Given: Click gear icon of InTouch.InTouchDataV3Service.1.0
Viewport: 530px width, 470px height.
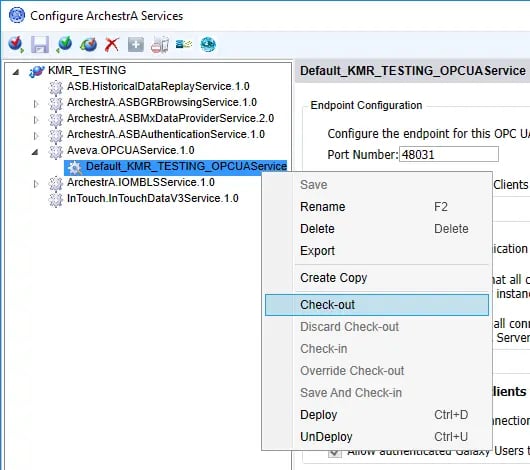Looking at the screenshot, I should click(x=56, y=199).
